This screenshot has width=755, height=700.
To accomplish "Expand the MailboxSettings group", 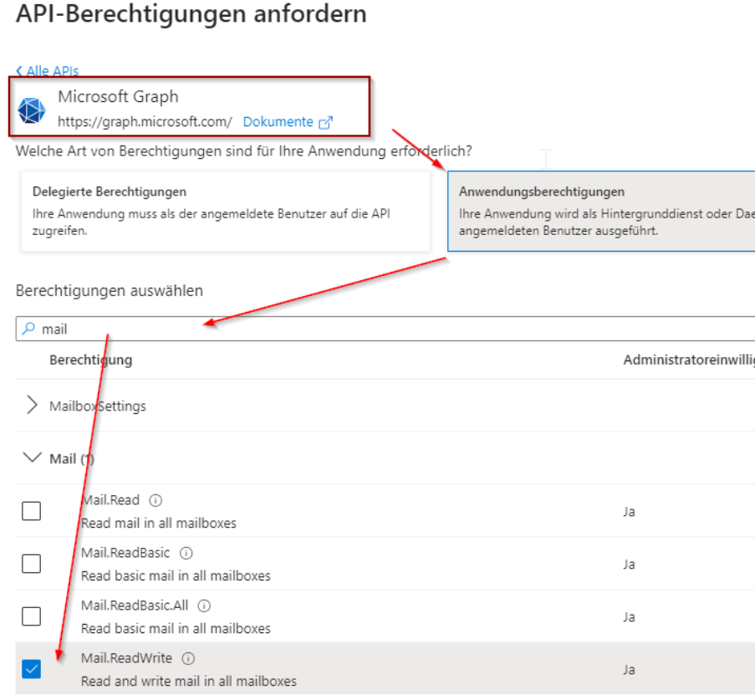I will click(32, 405).
